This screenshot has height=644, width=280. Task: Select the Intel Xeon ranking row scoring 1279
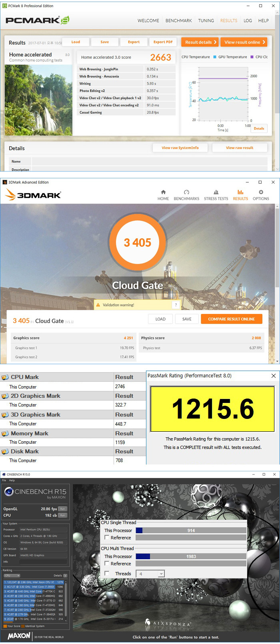[34, 582]
